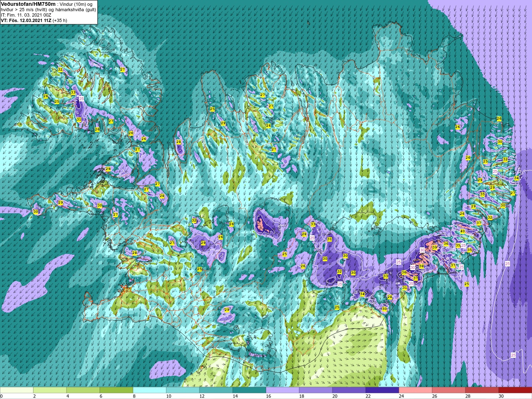This screenshot has width=532, height=399.
Task: Click the 'IT: Fim. 11. 03. 2021 00Z' line
Action: [26, 15]
